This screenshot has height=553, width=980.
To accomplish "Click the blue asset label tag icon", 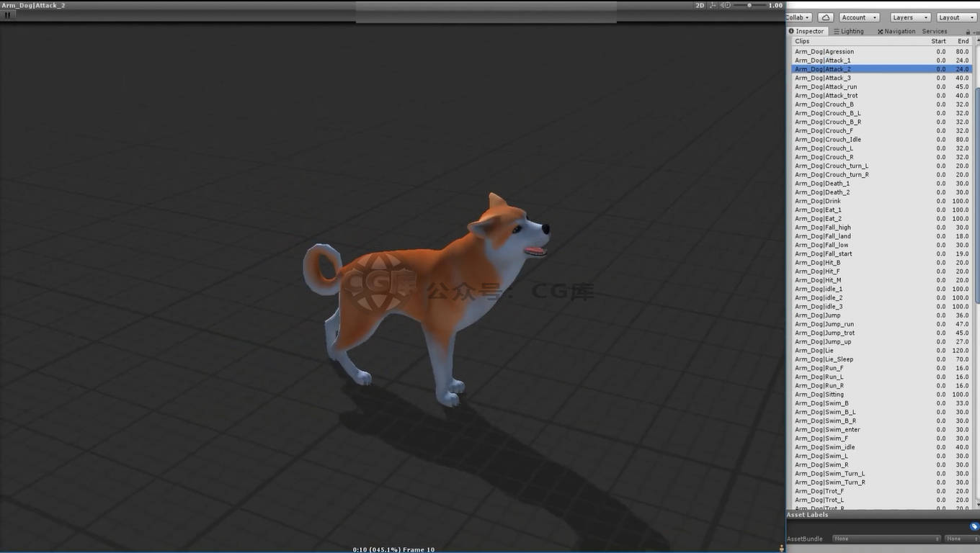I will point(974,527).
